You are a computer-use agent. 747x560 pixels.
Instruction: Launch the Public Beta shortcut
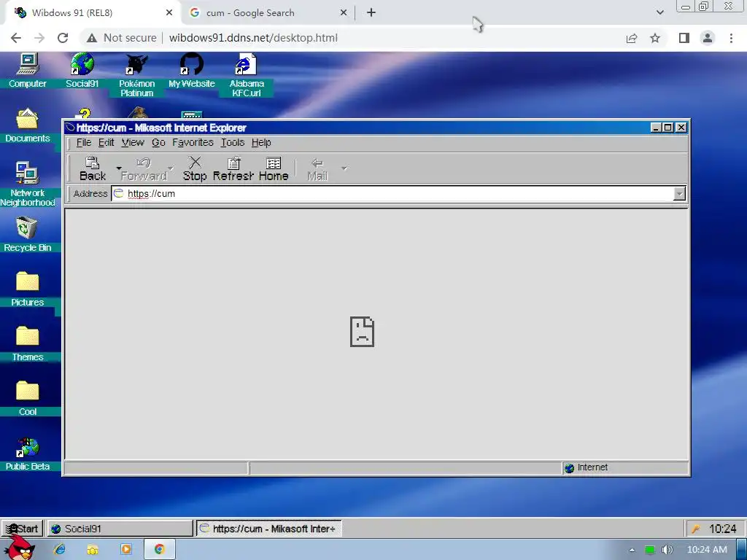pyautogui.click(x=28, y=454)
